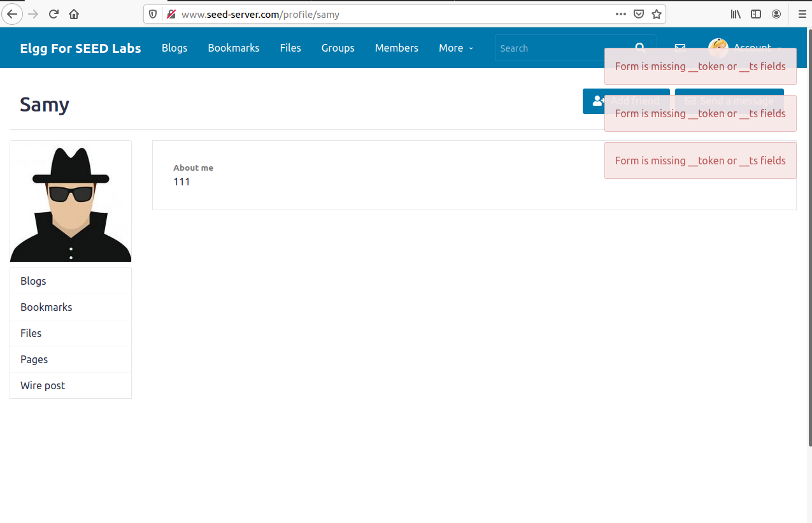This screenshot has height=523, width=812.
Task: Open the Elgg For SEED Labs home link
Action: tap(81, 48)
